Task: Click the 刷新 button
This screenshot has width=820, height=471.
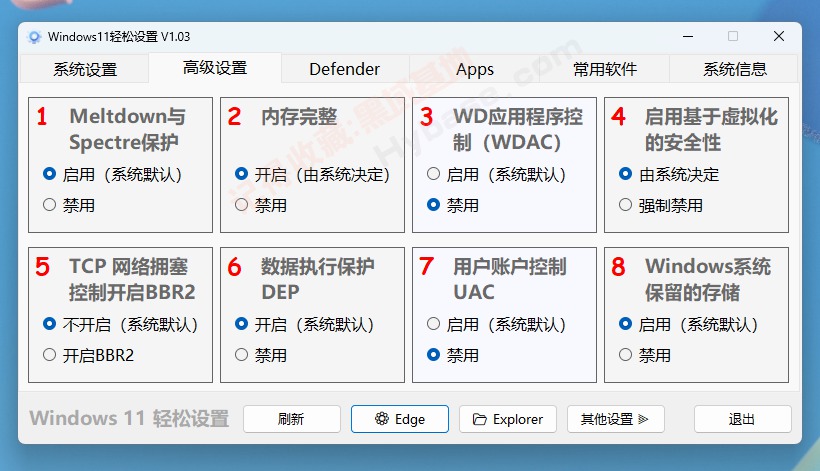Action: (x=291, y=419)
